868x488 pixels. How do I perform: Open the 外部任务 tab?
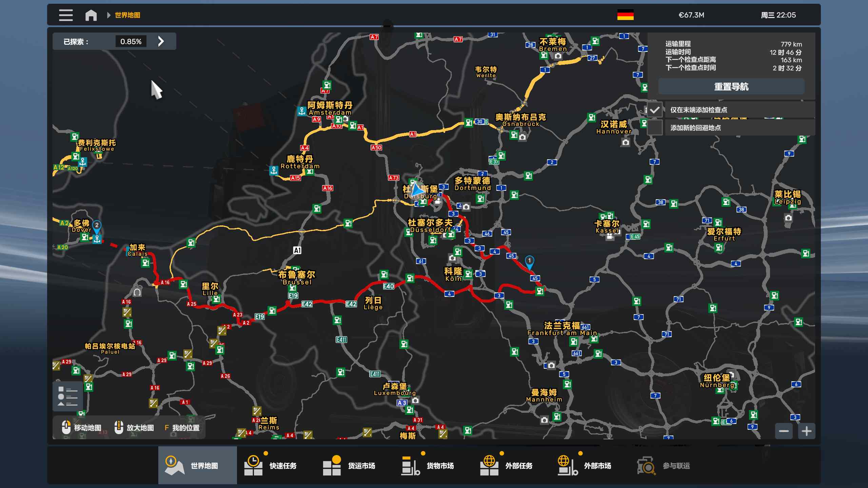click(x=512, y=465)
